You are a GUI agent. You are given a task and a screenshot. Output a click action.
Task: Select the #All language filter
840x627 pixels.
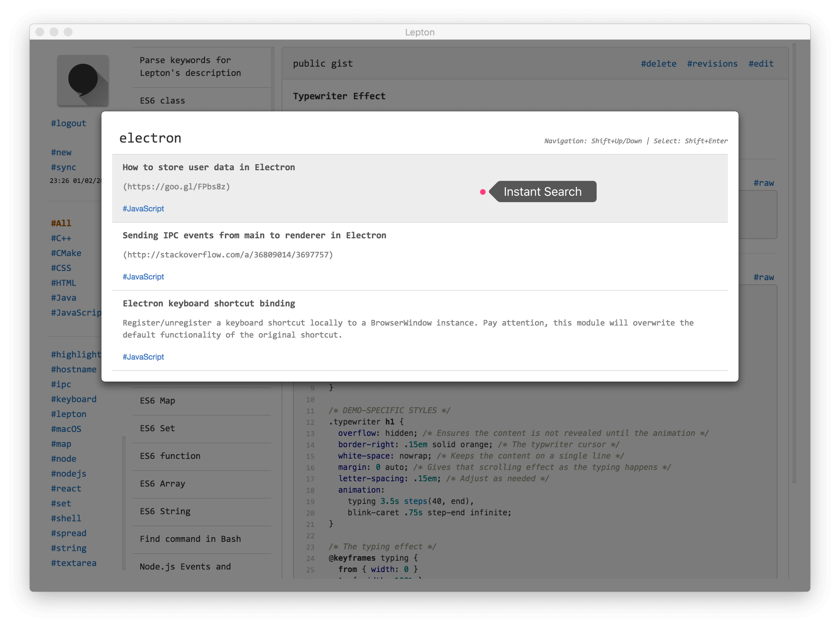61,223
